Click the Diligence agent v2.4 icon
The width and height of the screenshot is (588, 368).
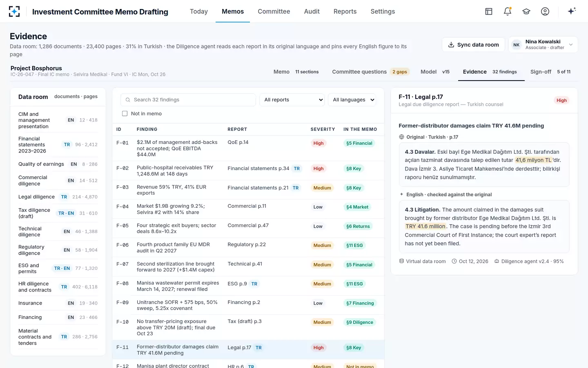click(497, 261)
